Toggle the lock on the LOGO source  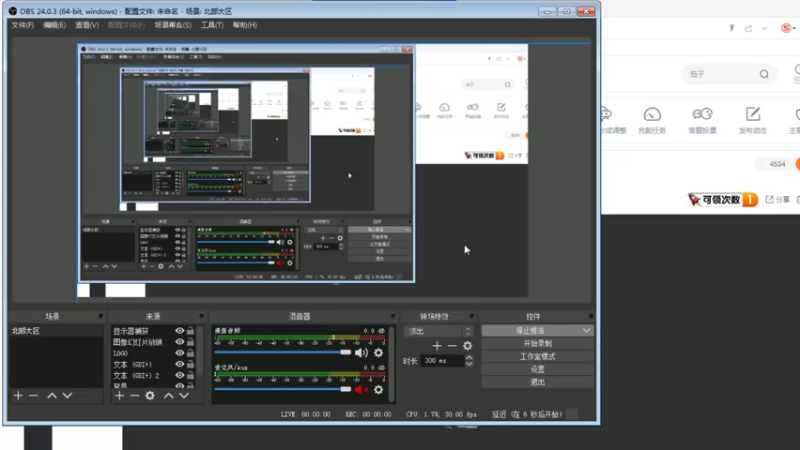[x=190, y=353]
